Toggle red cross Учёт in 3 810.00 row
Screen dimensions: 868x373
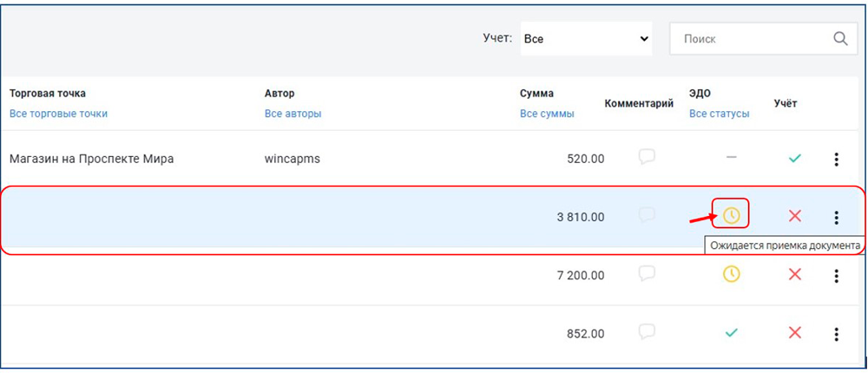coord(794,216)
